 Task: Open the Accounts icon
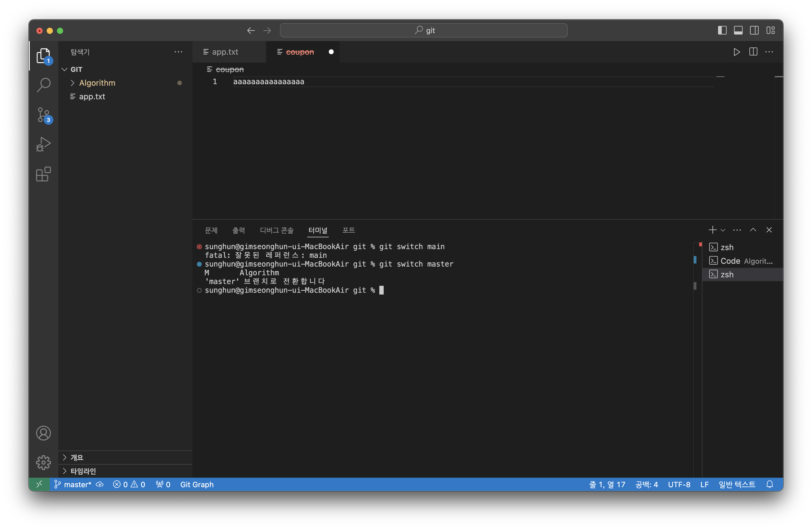[44, 433]
